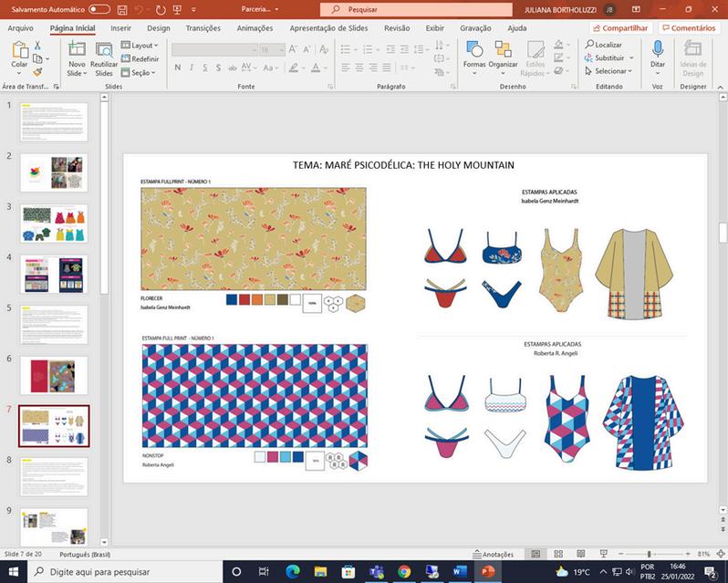Toggle the Salvamento Automático switch
728x583 pixels.
(99, 9)
